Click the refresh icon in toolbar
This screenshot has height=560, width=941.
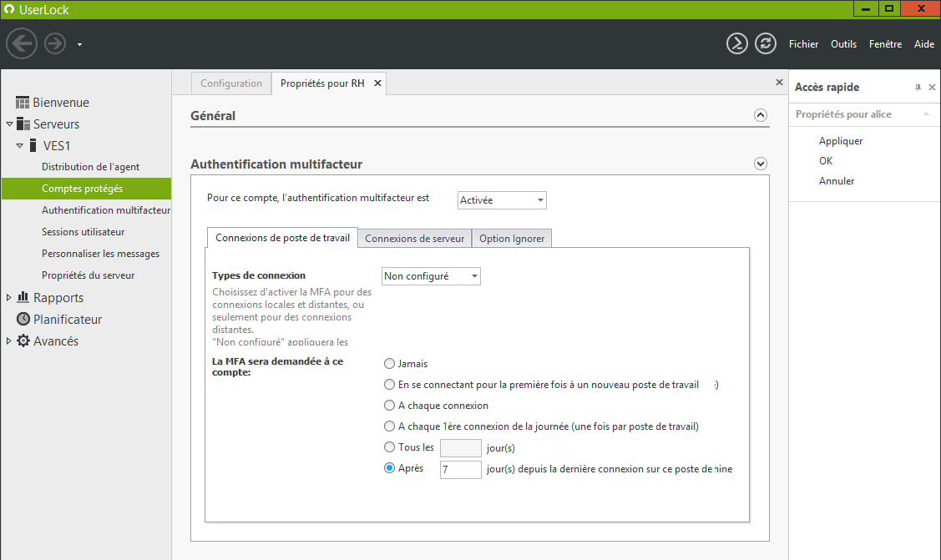pos(765,43)
